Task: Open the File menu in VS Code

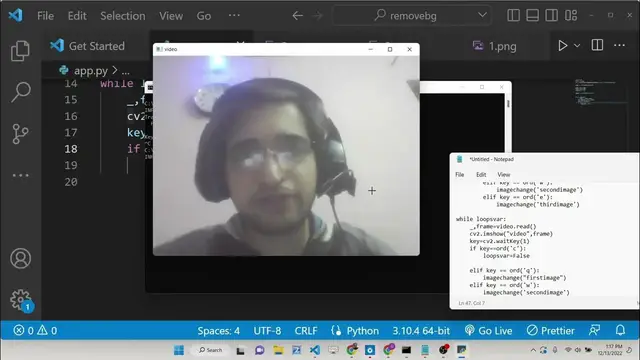Action: coord(45,16)
